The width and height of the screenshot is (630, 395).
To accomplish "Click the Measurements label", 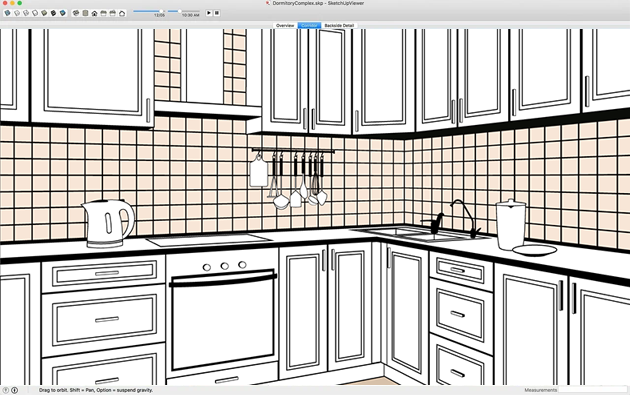I will [540, 390].
